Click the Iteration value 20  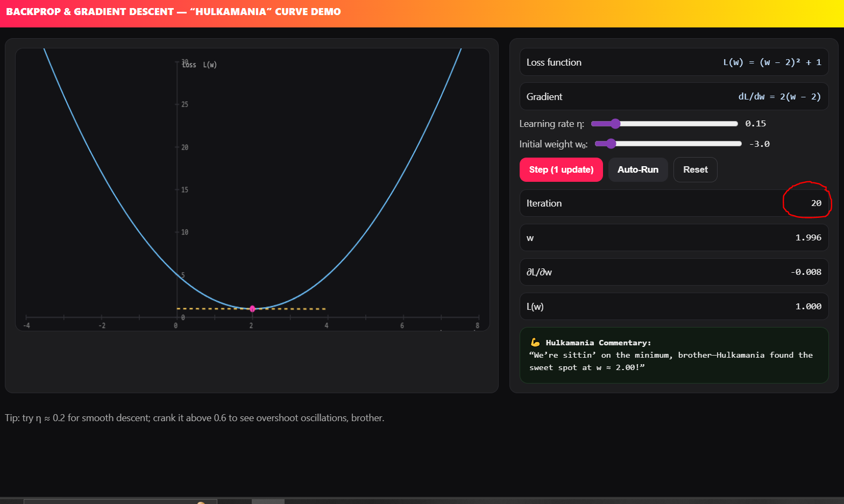(x=816, y=203)
